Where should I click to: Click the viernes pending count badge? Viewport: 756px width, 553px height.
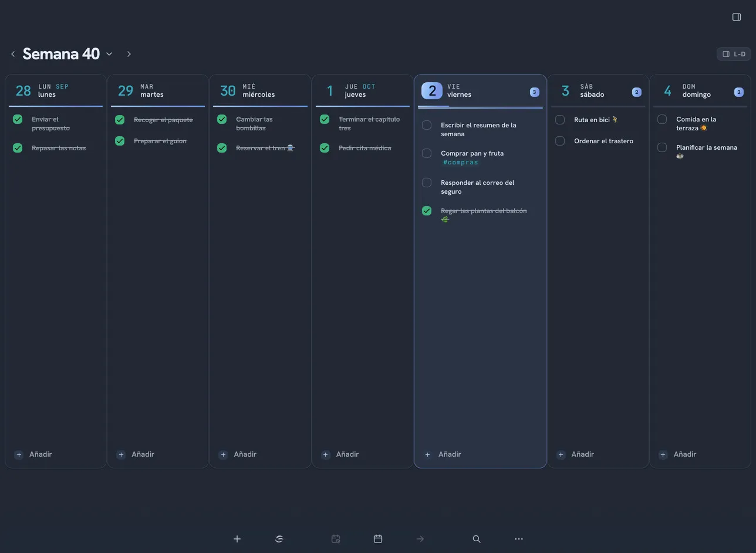coord(534,92)
